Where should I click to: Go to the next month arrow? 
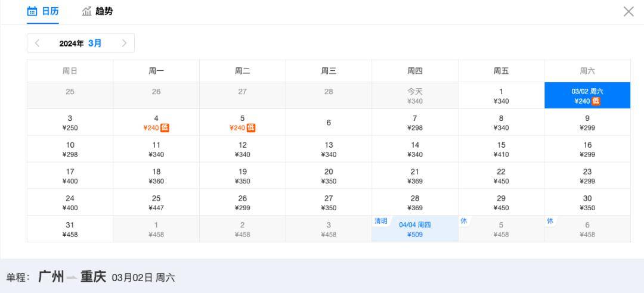click(x=125, y=43)
